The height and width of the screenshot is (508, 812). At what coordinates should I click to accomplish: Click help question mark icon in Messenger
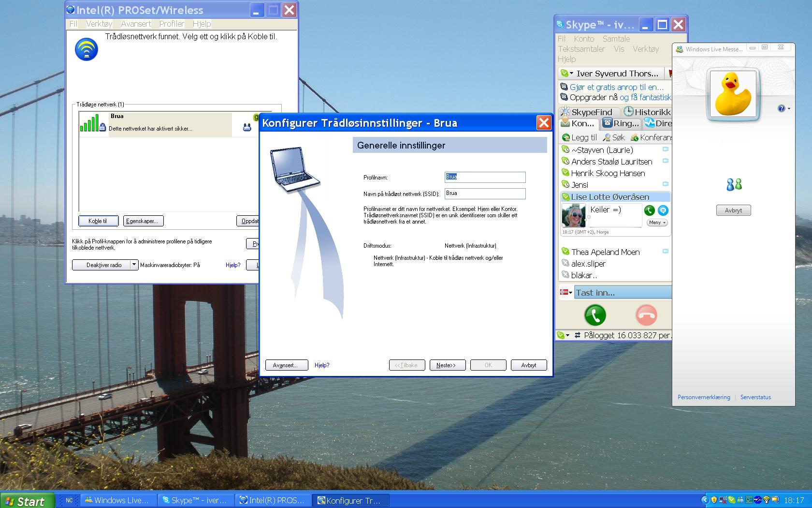[781, 108]
